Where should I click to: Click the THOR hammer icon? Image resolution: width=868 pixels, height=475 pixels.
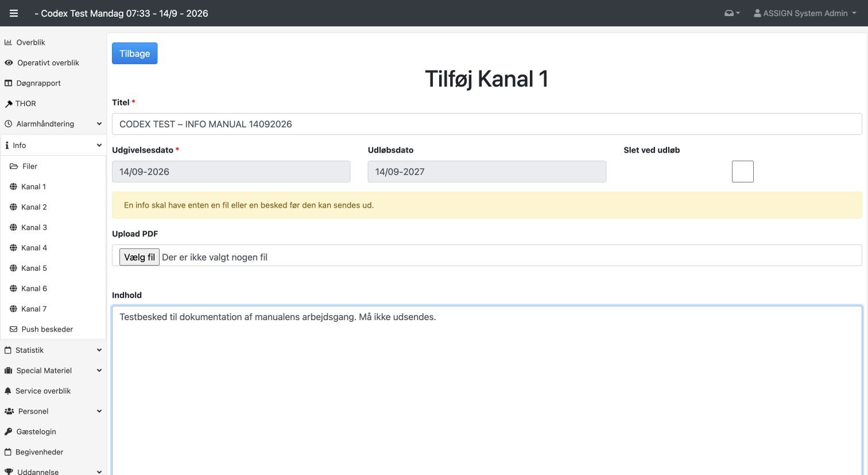point(9,104)
